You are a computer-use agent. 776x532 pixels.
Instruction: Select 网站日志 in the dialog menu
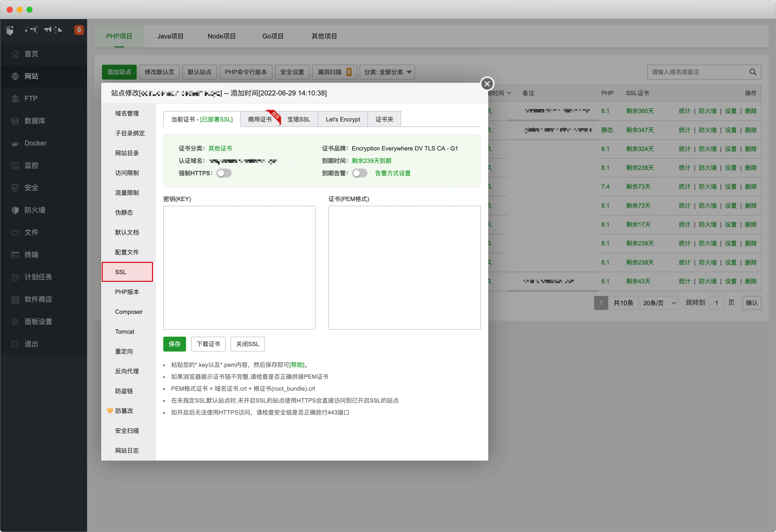(127, 451)
